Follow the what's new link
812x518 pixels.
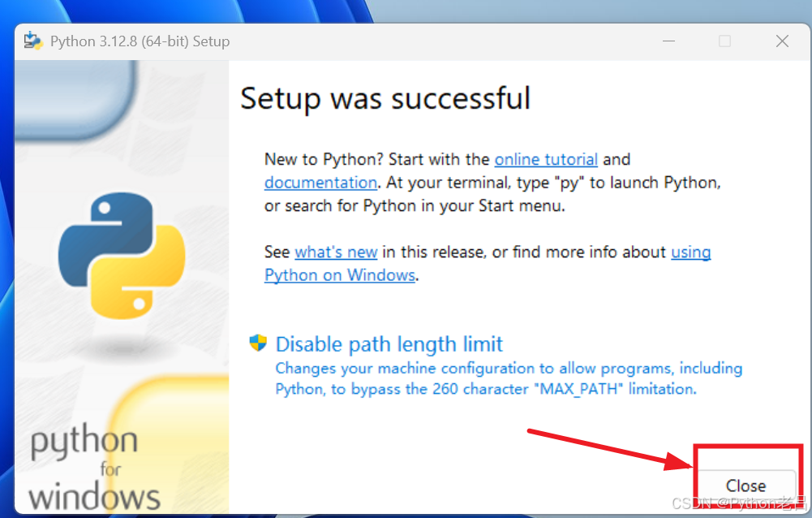(x=336, y=252)
